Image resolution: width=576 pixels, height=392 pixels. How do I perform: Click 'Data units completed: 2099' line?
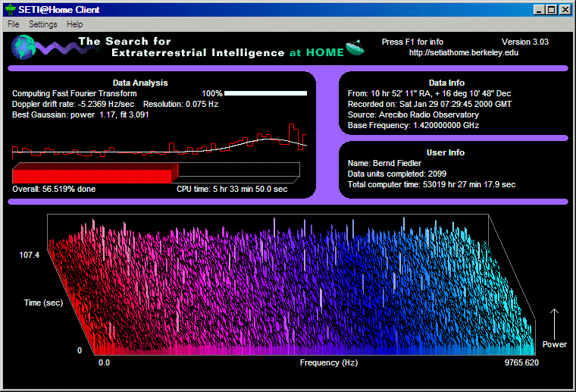pos(396,174)
